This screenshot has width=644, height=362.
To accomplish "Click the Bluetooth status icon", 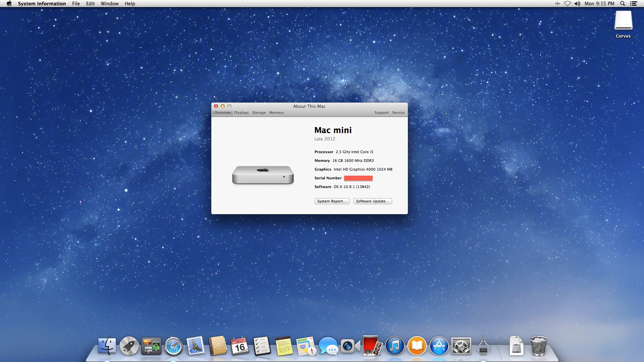I will point(557,4).
